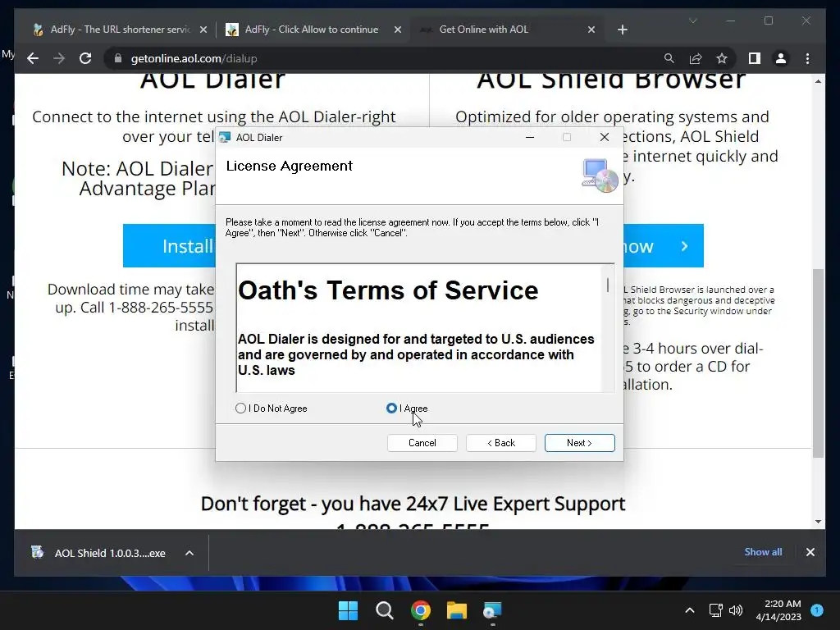
Task: Open network status tray icon
Action: click(x=715, y=610)
